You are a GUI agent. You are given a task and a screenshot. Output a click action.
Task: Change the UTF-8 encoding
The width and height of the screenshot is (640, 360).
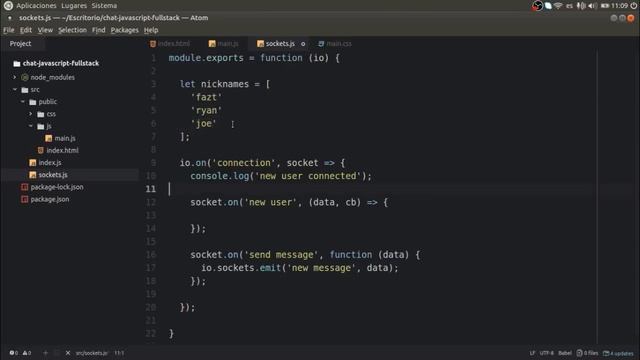coord(547,353)
